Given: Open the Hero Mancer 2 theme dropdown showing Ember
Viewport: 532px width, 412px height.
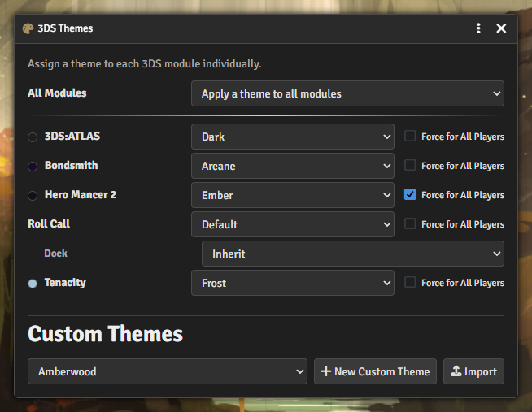Looking at the screenshot, I should click(x=293, y=195).
